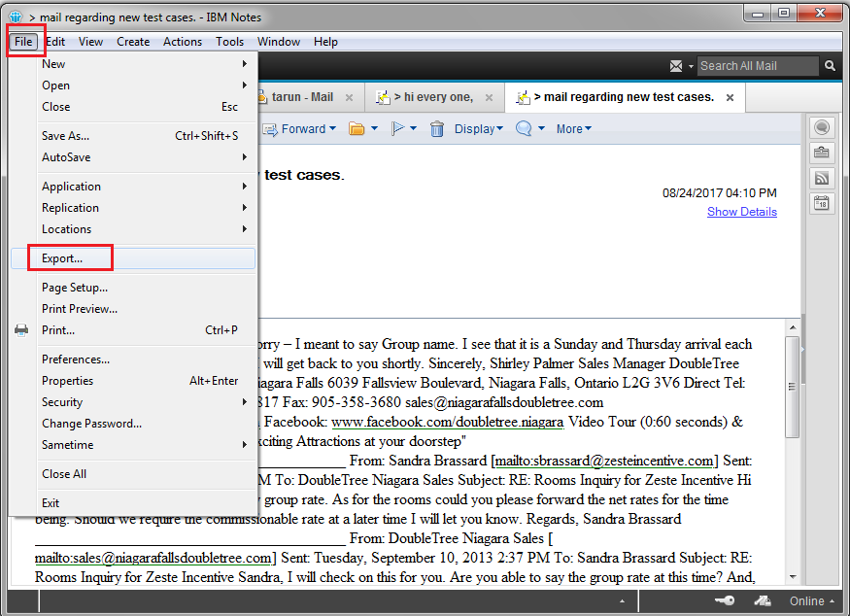Image resolution: width=850 pixels, height=616 pixels.
Task: Open the Edit menu
Action: [x=55, y=42]
